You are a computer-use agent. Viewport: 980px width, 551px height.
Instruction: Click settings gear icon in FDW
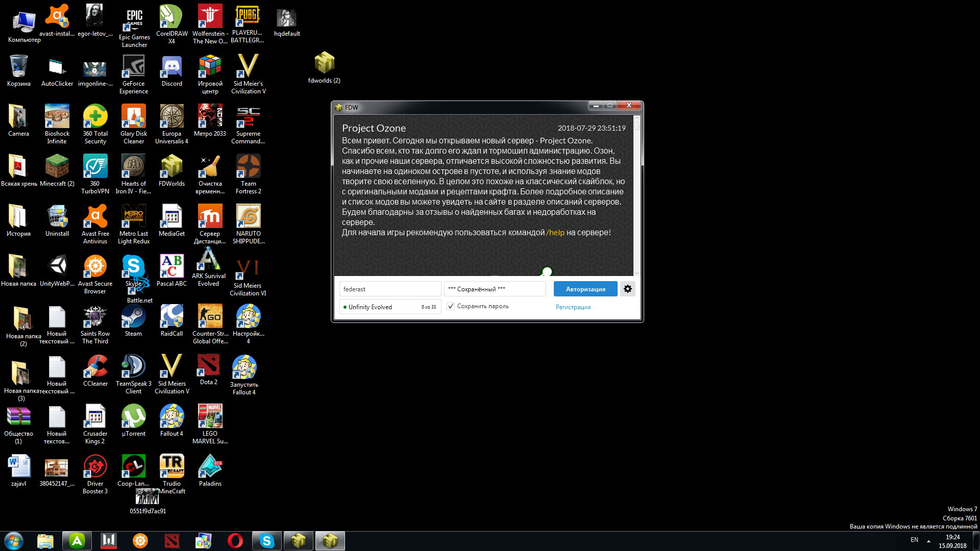coord(627,289)
